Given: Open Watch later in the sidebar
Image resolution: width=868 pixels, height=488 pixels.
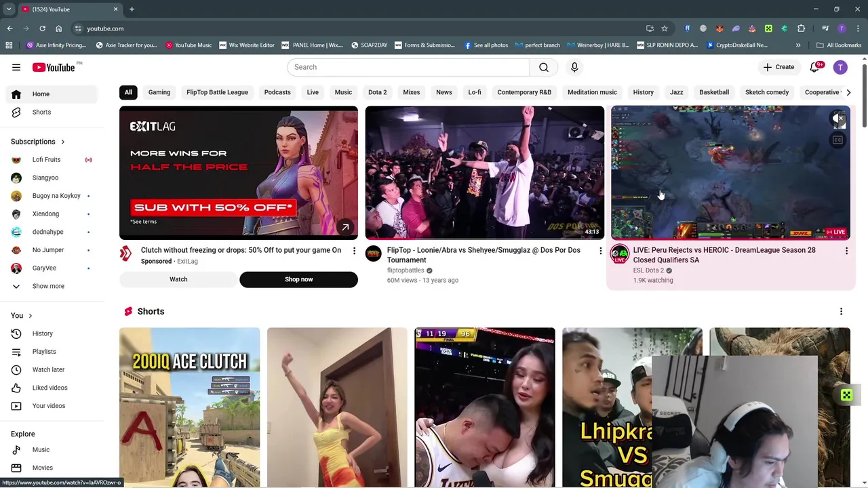Looking at the screenshot, I should click(x=53, y=369).
